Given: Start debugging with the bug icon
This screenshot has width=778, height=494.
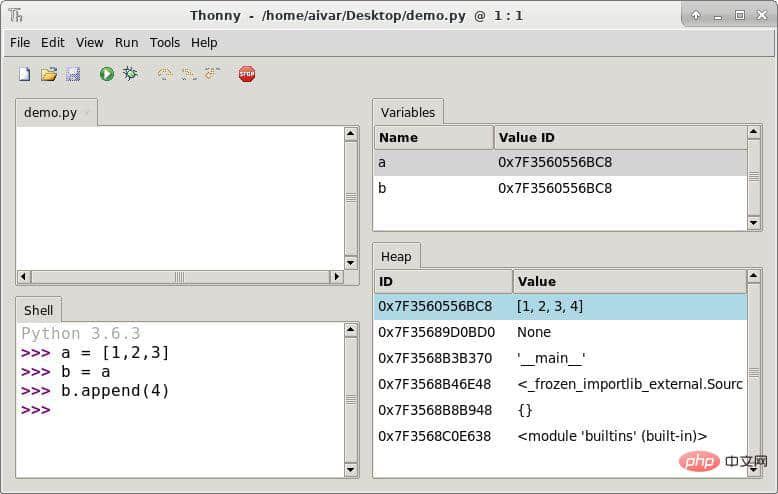Looking at the screenshot, I should point(130,73).
